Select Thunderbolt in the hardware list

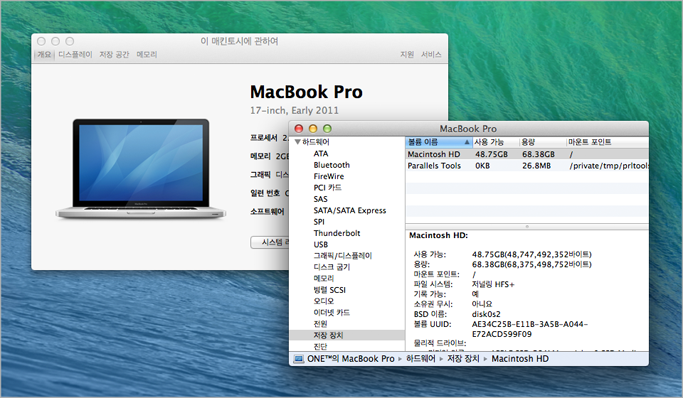pos(337,233)
